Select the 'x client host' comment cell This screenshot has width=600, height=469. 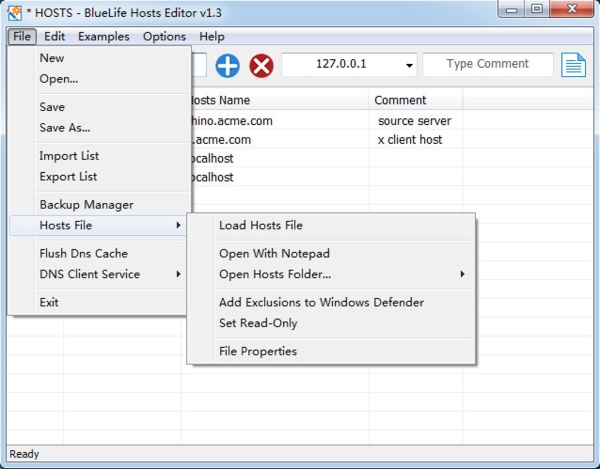point(416,140)
